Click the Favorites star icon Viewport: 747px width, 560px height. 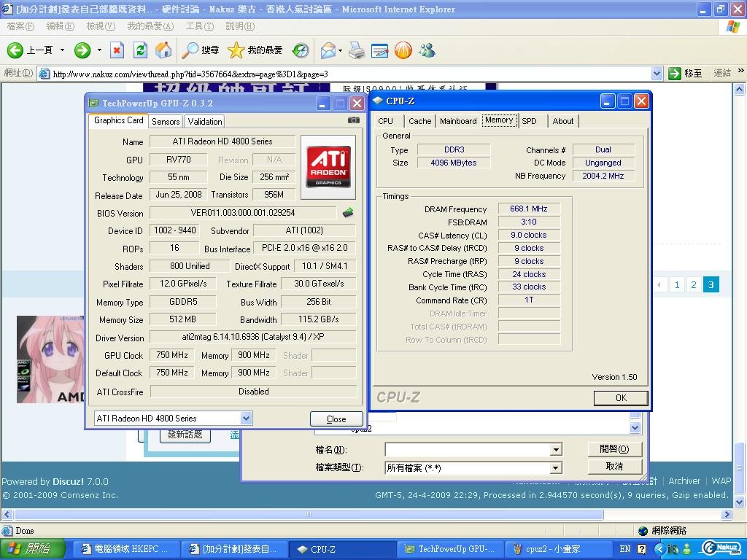(x=236, y=50)
